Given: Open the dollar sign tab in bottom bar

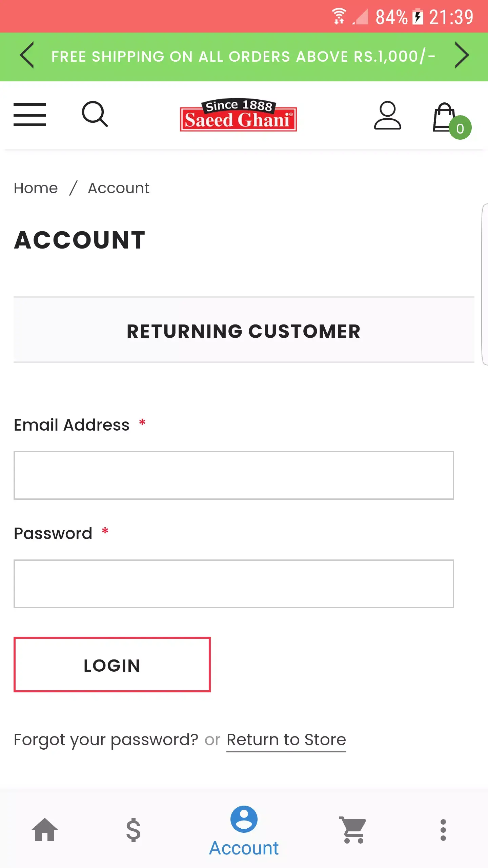Looking at the screenshot, I should [x=133, y=830].
